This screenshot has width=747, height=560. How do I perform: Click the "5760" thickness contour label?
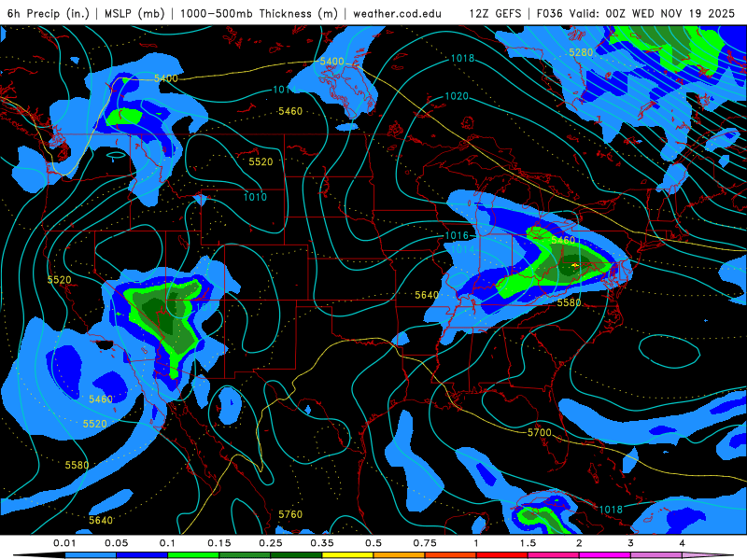pos(290,514)
